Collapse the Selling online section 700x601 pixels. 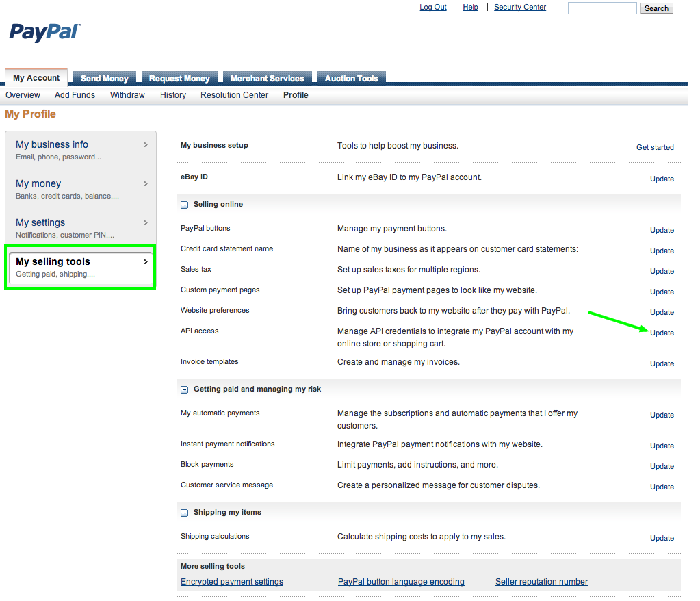[x=183, y=204]
